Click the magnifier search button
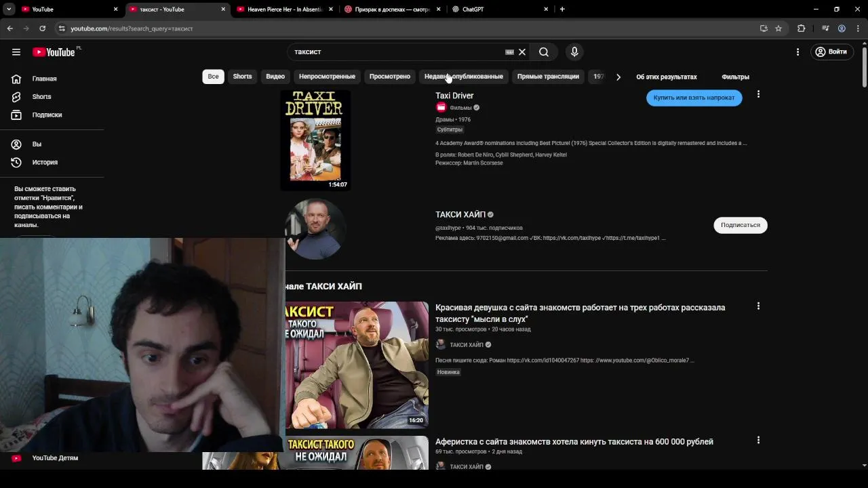The height and width of the screenshot is (488, 868). point(544,52)
